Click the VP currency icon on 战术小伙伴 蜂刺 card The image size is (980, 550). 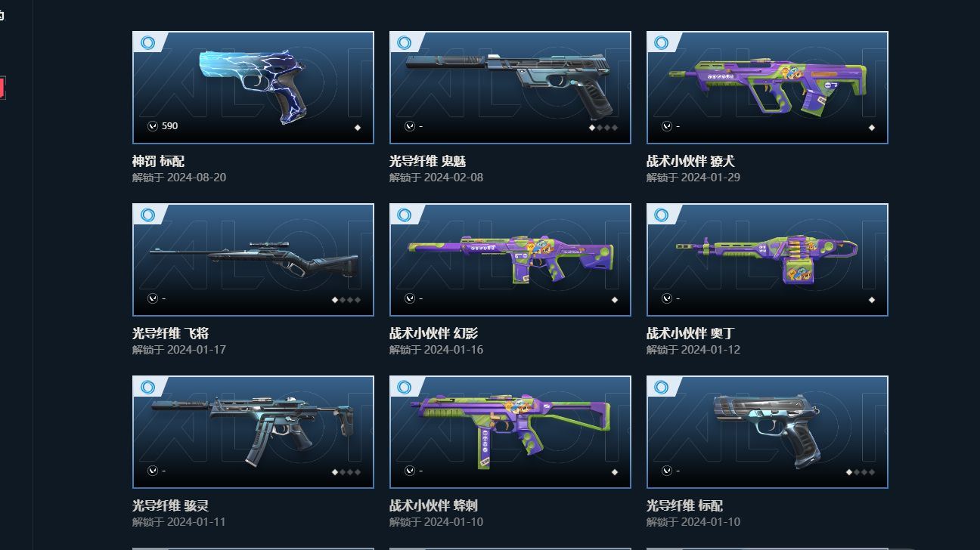coord(410,471)
